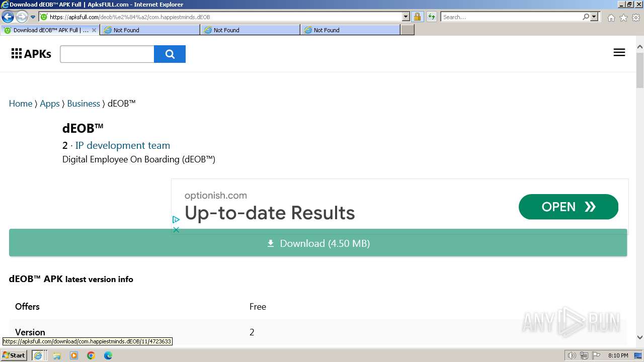Screen dimensions: 644x362
Task: Click the IE Search box
Action: pos(511,17)
